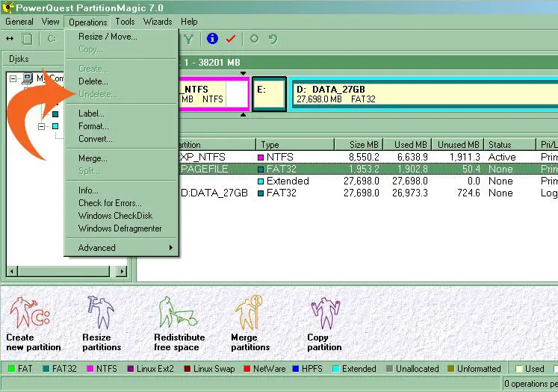The image size is (558, 392).
Task: Click the red checkmark Apply changes icon
Action: (231, 38)
